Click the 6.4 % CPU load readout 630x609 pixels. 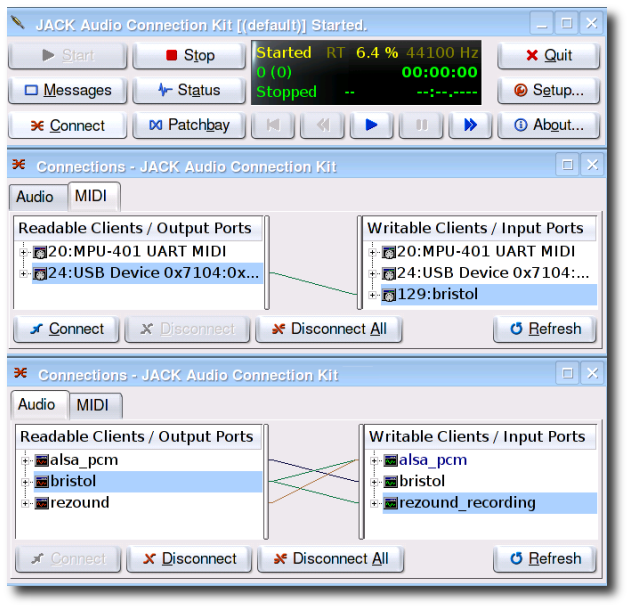coord(377,53)
